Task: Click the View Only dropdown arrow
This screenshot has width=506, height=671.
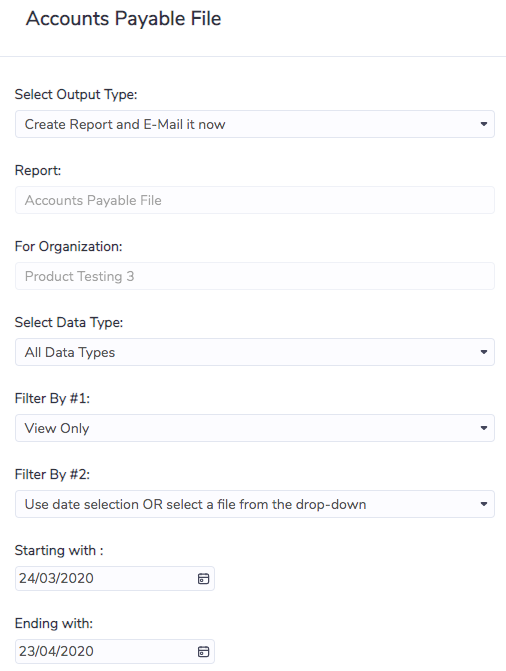Action: (484, 428)
